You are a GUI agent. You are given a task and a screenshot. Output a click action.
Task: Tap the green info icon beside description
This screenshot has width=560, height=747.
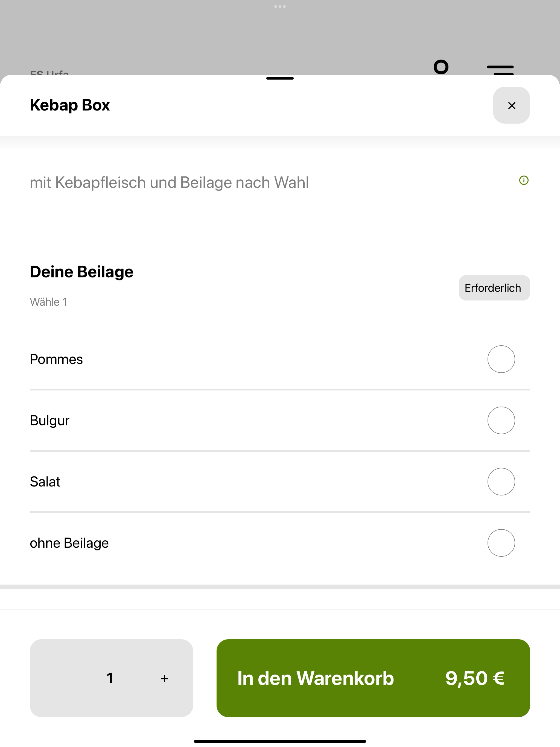pos(524,180)
